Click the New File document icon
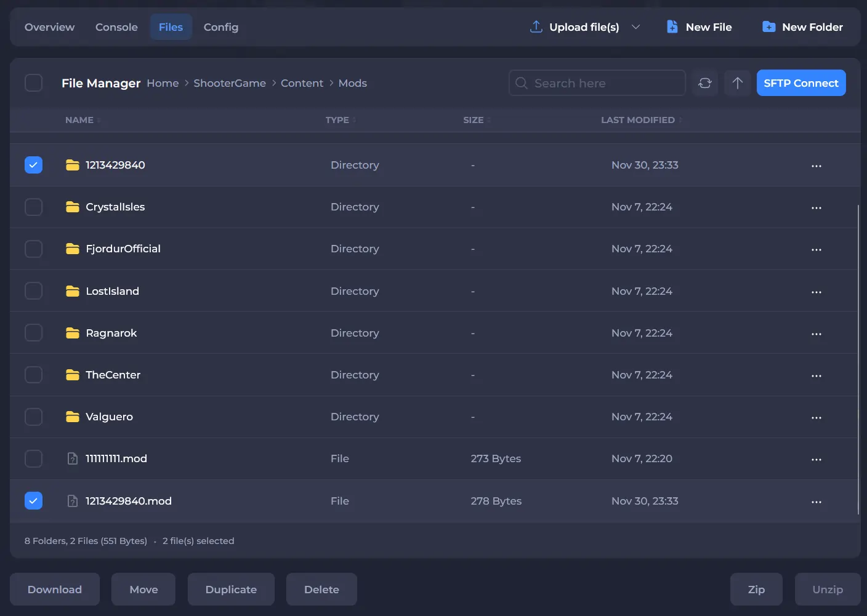This screenshot has width=867, height=616. [672, 26]
